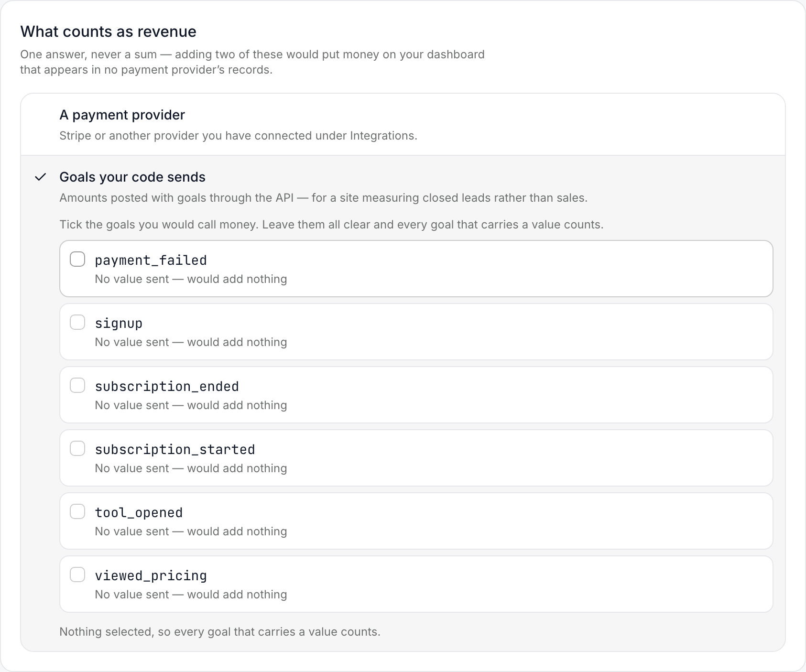Screen dimensions: 806x672
Task: Click the tool_opened goal label
Action: 139,512
